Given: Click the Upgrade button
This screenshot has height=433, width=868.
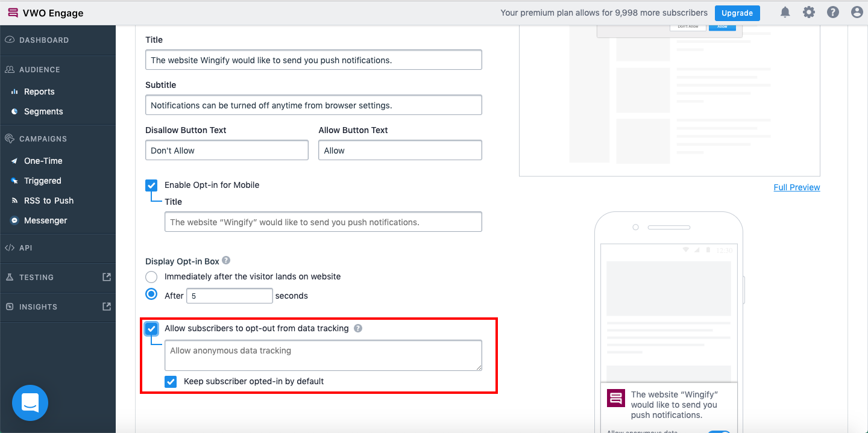Looking at the screenshot, I should point(737,13).
